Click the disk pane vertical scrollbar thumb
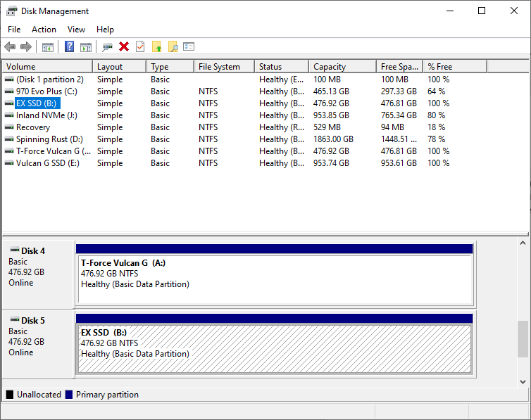 (523, 339)
